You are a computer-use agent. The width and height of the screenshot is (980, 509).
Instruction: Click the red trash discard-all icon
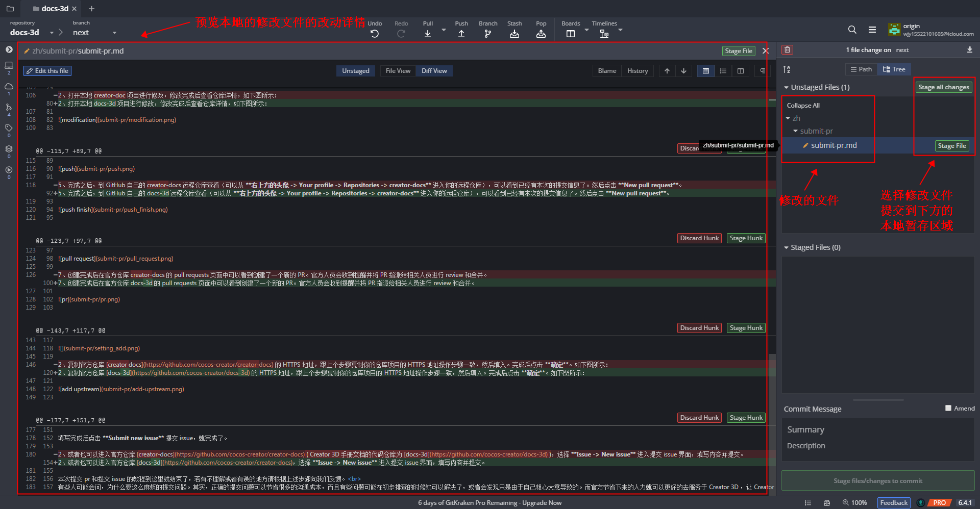pos(788,49)
